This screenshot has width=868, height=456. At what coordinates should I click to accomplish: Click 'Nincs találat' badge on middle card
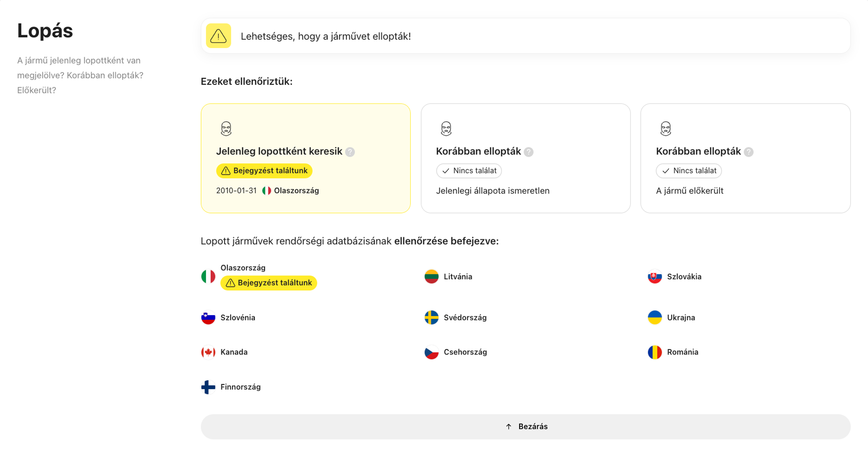(x=469, y=171)
